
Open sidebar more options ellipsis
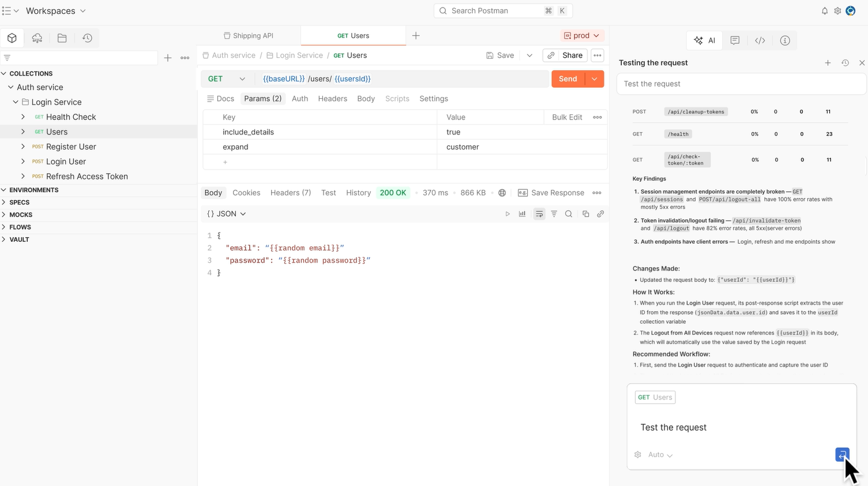click(x=185, y=58)
